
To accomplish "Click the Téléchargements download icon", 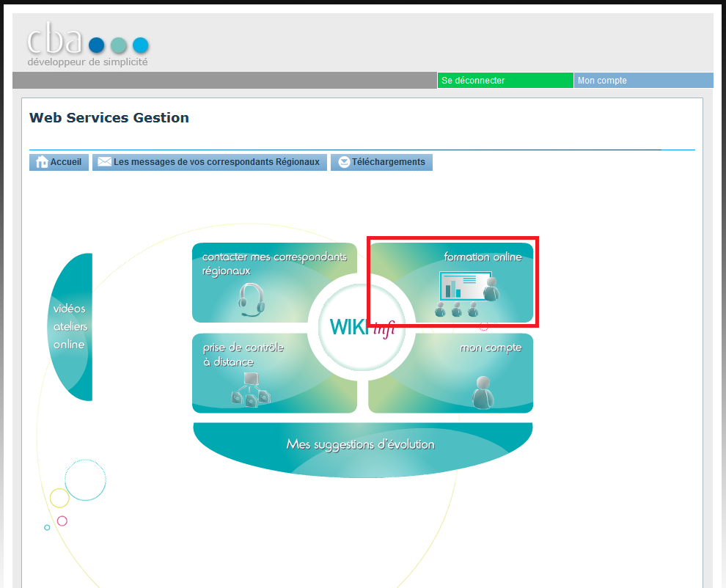I will (x=344, y=162).
